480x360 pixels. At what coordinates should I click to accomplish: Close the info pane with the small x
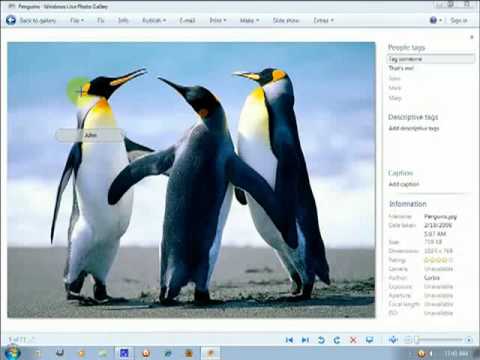[472, 37]
